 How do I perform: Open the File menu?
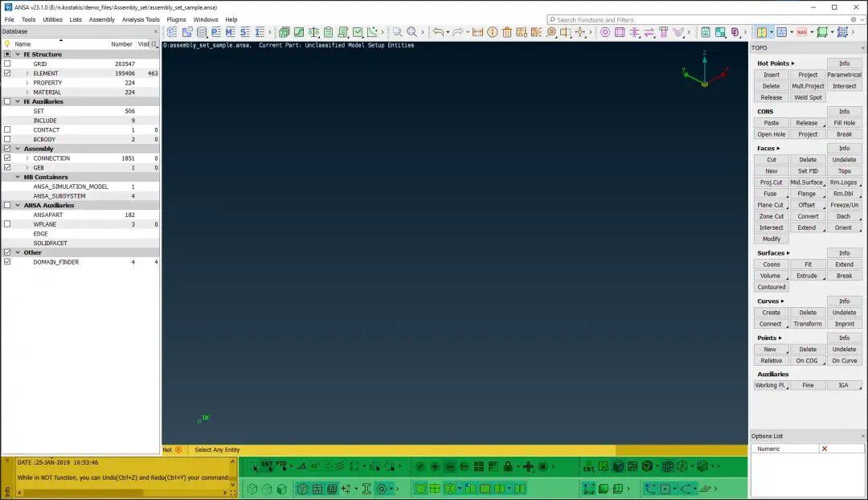pos(10,19)
